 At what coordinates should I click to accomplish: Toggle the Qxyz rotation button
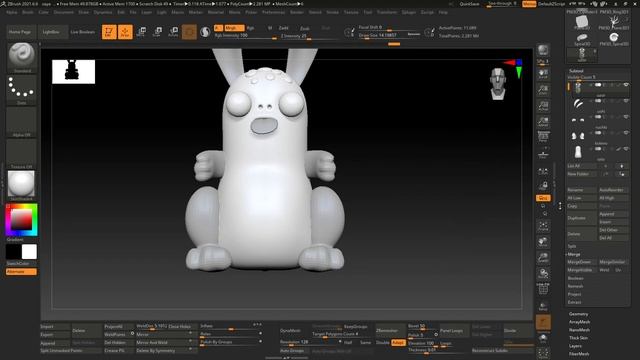(x=543, y=198)
